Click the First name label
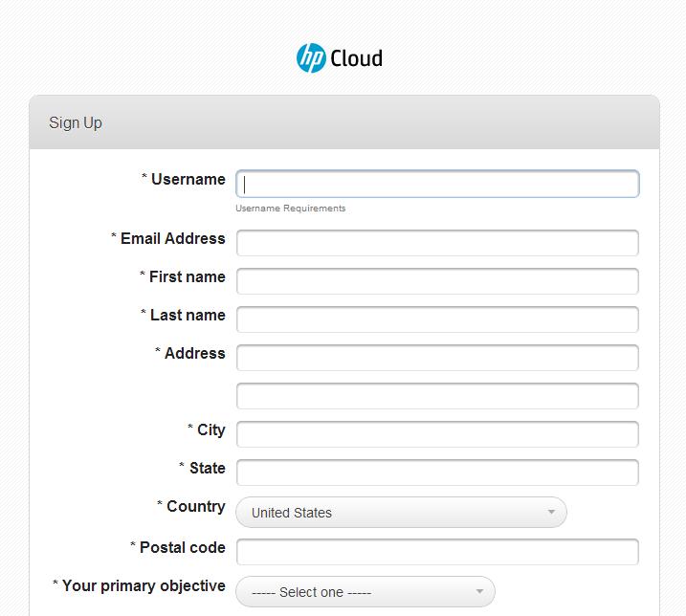Viewport: 686px width, 616px height. [x=188, y=277]
